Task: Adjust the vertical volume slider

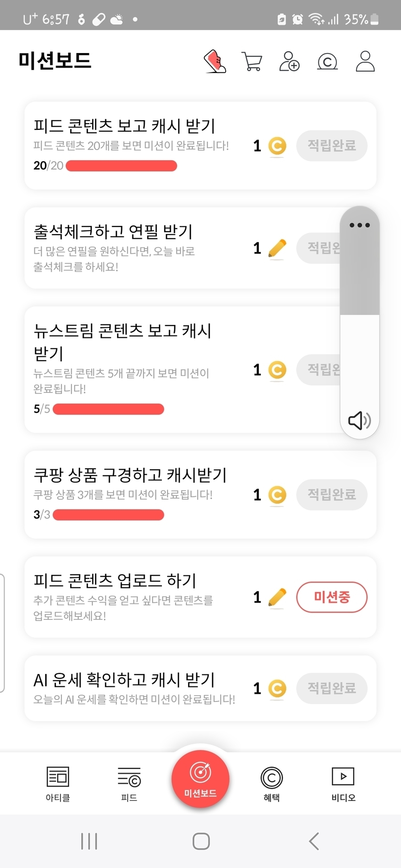Action: pos(359,315)
